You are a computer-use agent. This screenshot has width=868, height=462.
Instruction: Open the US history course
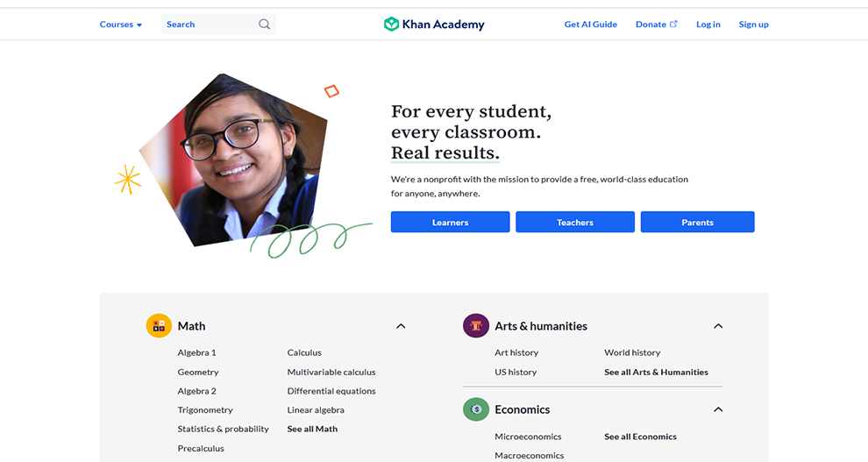coord(516,372)
